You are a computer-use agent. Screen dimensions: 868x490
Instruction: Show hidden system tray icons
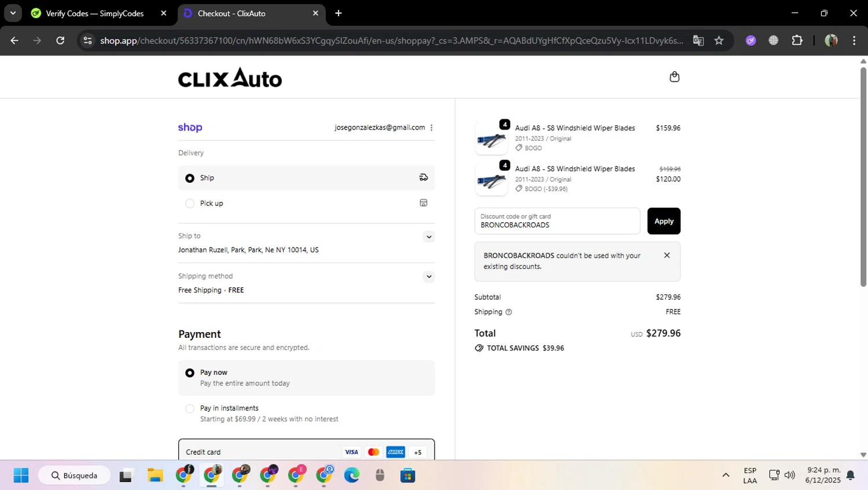pyautogui.click(x=726, y=476)
